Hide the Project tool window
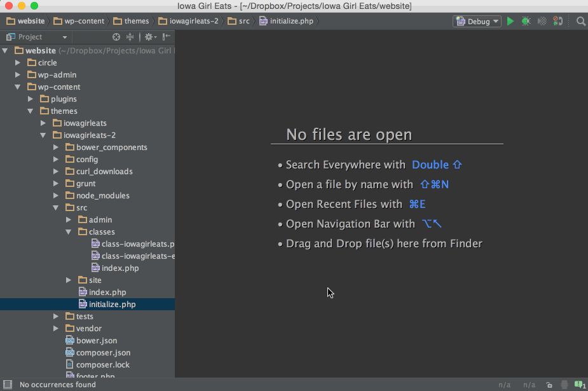This screenshot has height=391, width=588. [x=166, y=37]
